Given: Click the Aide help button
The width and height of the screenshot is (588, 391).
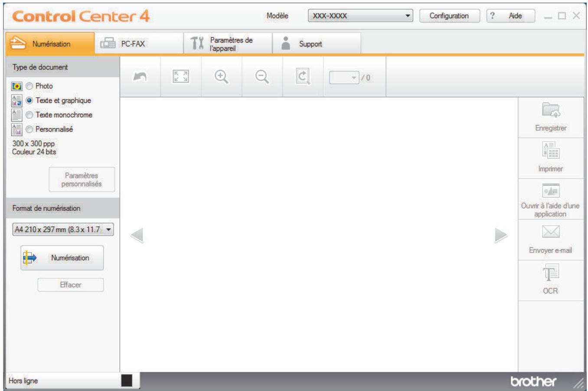Looking at the screenshot, I should click(510, 16).
